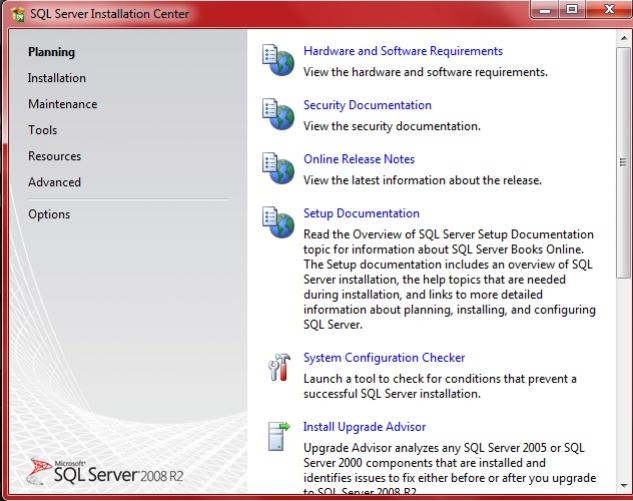Switch to the Installation category

click(57, 78)
